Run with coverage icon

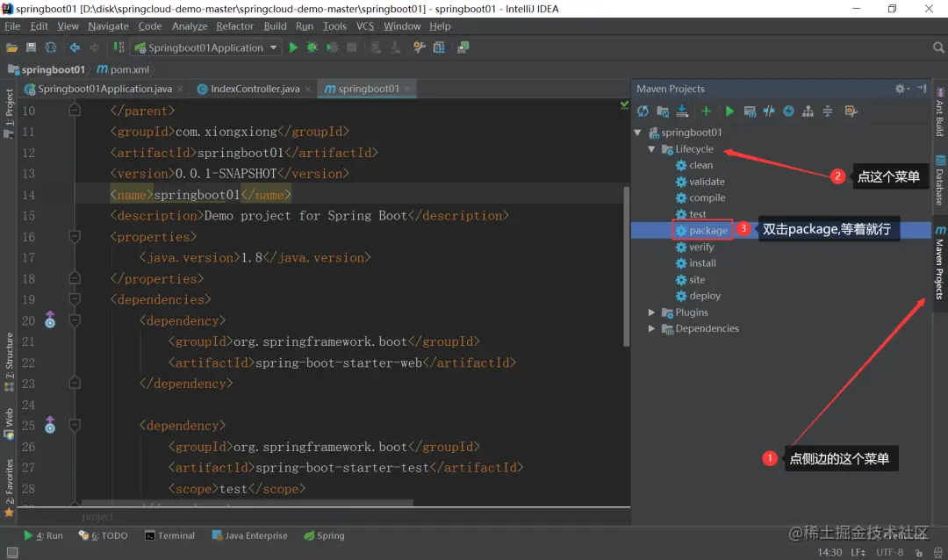(332, 47)
